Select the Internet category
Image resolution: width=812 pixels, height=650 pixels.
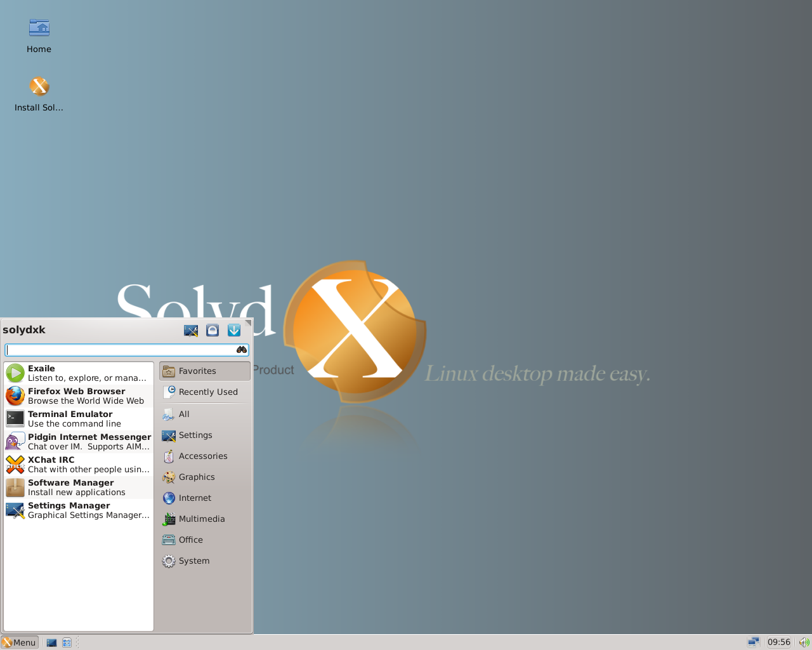[205, 498]
